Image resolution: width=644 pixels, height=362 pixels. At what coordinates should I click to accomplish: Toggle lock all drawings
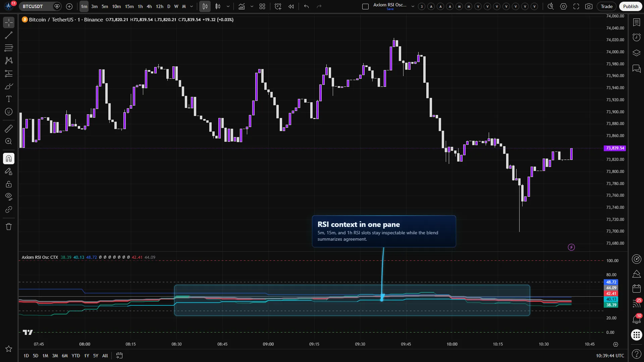point(9,184)
